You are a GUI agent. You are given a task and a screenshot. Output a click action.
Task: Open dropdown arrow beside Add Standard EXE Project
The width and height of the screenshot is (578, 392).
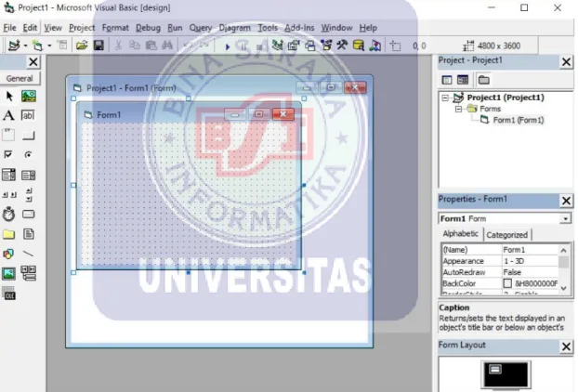25,46
